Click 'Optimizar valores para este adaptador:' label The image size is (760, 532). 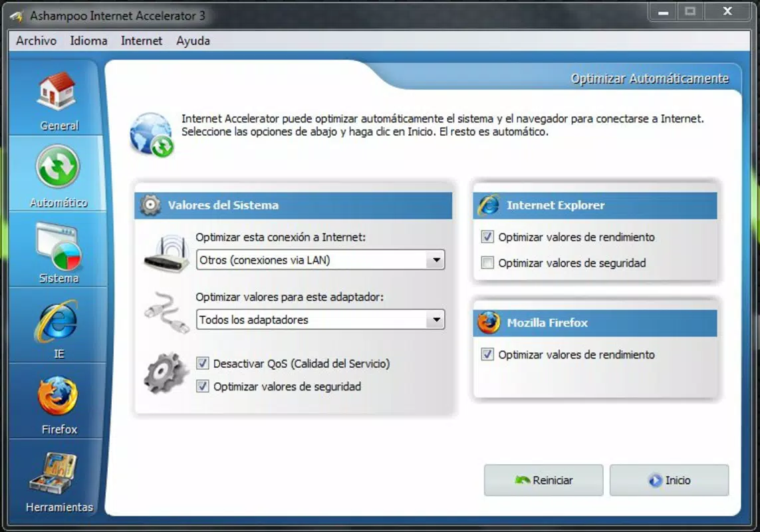point(289,297)
